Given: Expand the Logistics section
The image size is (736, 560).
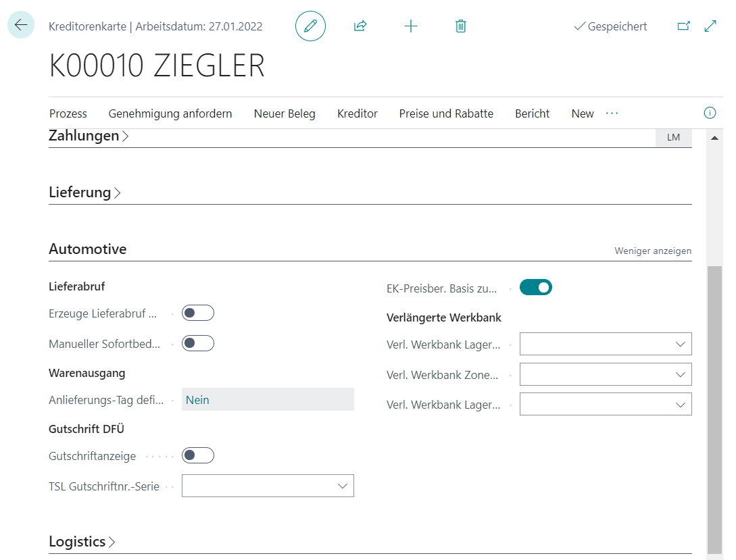Looking at the screenshot, I should click(82, 542).
